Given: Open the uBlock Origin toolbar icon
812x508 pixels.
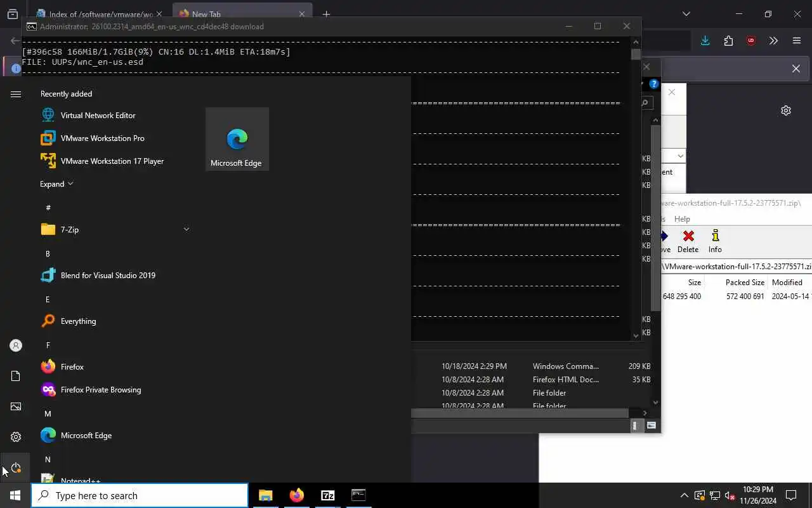Looking at the screenshot, I should [x=751, y=41].
